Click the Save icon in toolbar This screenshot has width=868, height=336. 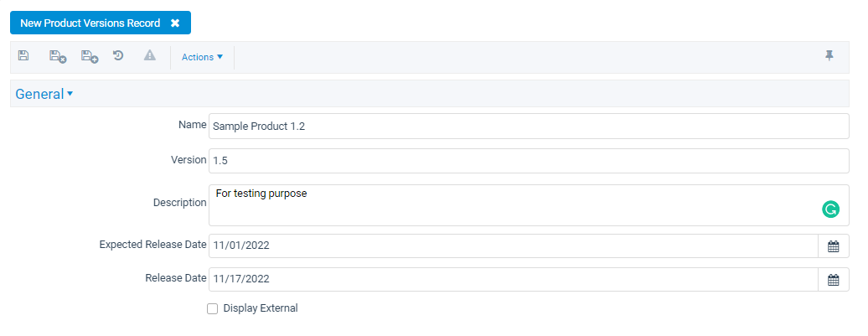coord(23,55)
